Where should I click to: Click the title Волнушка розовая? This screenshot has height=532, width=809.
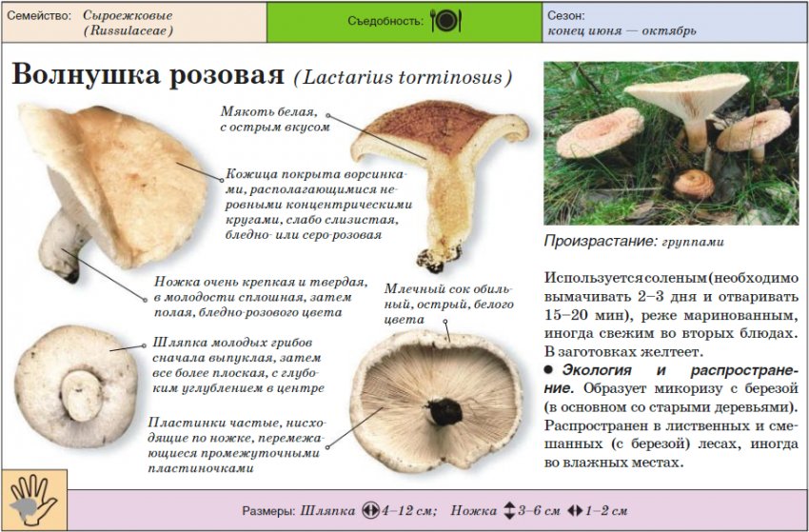pyautogui.click(x=148, y=75)
